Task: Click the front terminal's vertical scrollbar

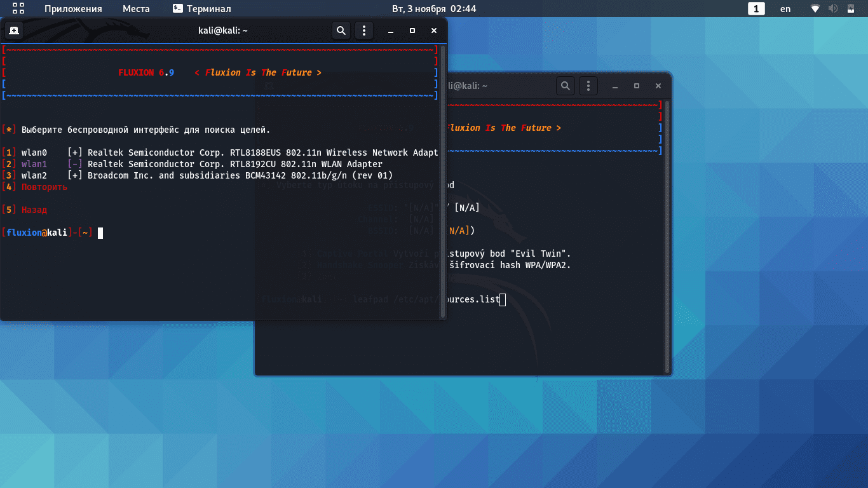Action: coord(444,181)
